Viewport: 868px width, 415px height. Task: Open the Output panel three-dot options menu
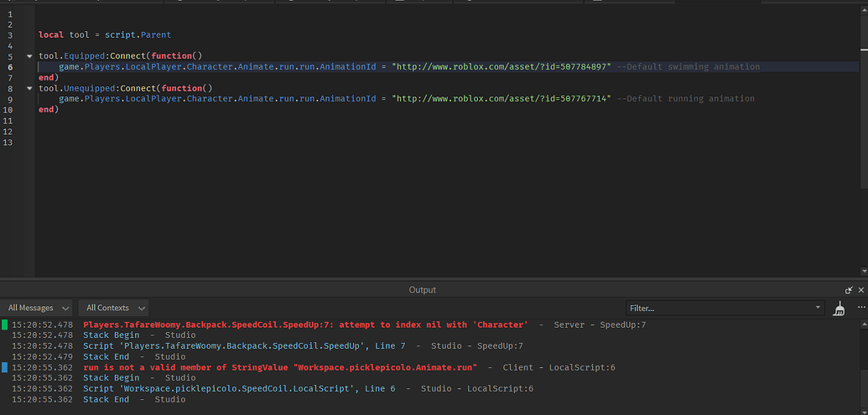[861, 307]
